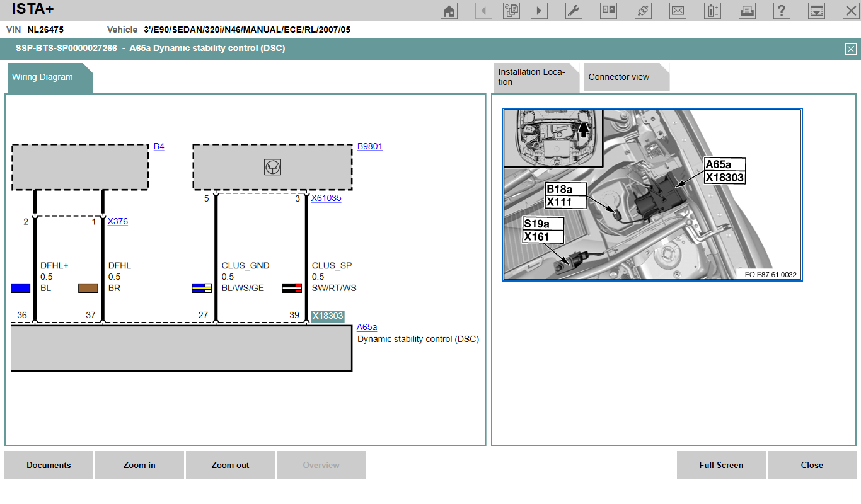Go to the ISTA+ home screen
This screenshot has height=504, width=861.
[449, 11]
